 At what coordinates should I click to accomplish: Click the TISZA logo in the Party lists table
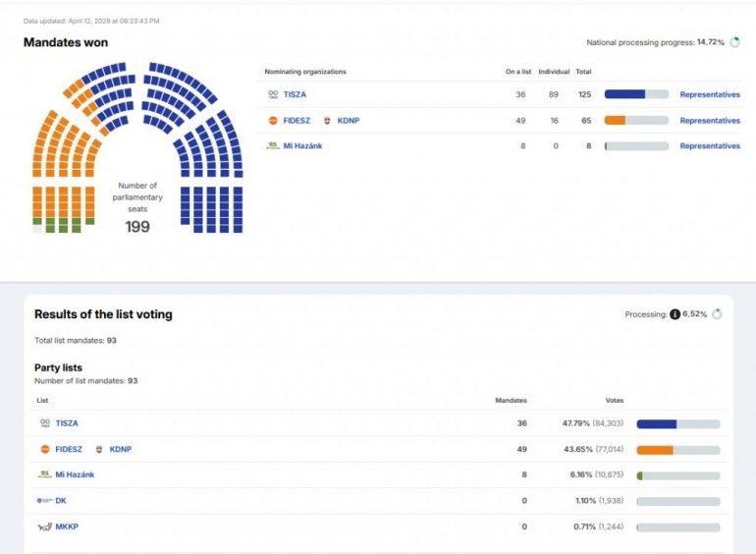[x=45, y=423]
